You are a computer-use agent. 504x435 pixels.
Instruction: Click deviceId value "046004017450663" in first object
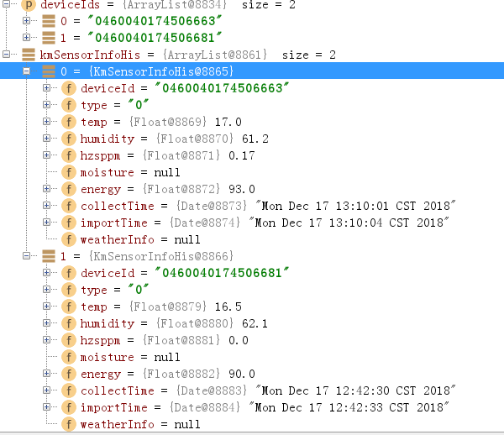point(222,88)
